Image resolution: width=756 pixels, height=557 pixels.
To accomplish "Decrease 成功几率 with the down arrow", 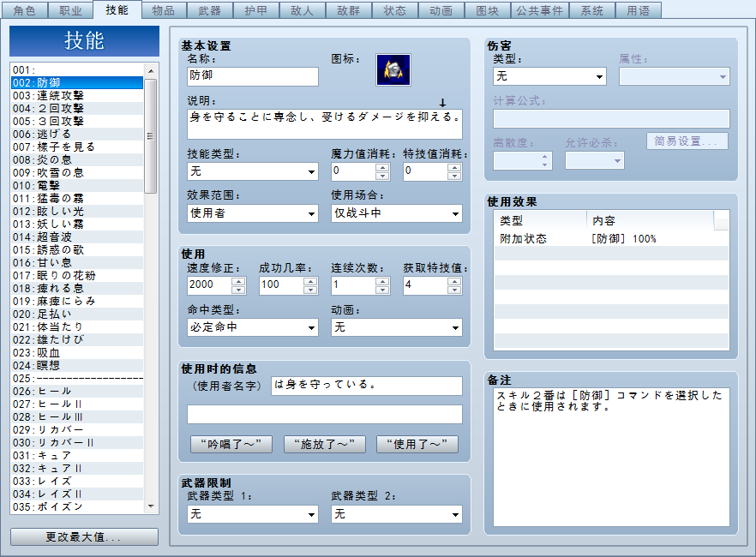I will coord(310,290).
